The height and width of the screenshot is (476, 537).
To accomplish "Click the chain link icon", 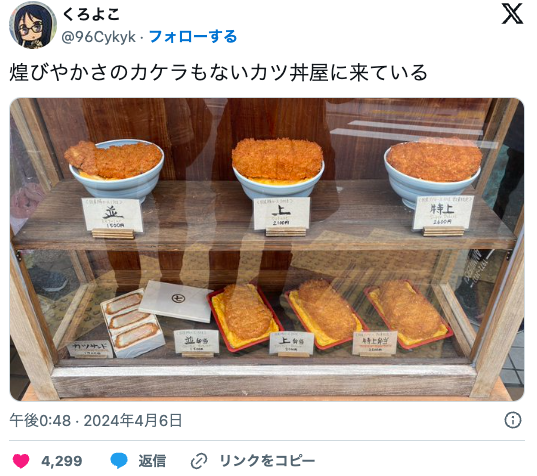I will coord(199,461).
